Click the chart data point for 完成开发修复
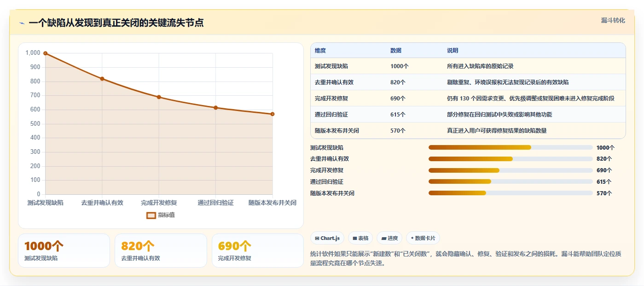Screen dimensions: 644x286 pos(159,97)
